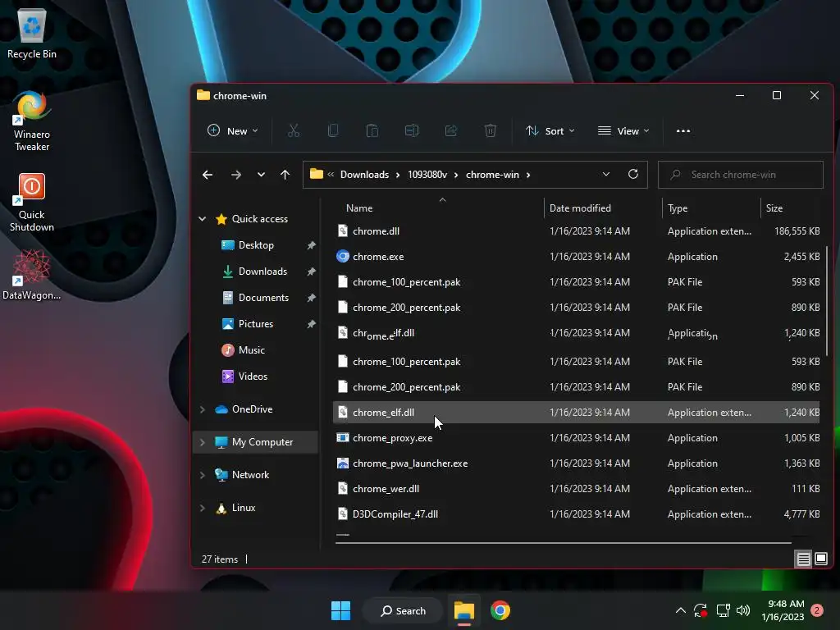Open the taskbar clock showing 9:48 AM
The image size is (840, 630).
783,610
